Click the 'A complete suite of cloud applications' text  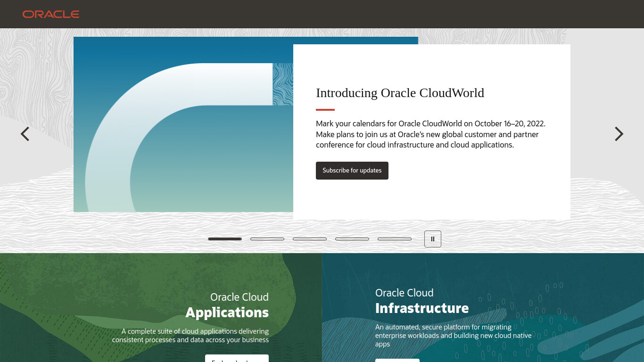[x=190, y=336]
